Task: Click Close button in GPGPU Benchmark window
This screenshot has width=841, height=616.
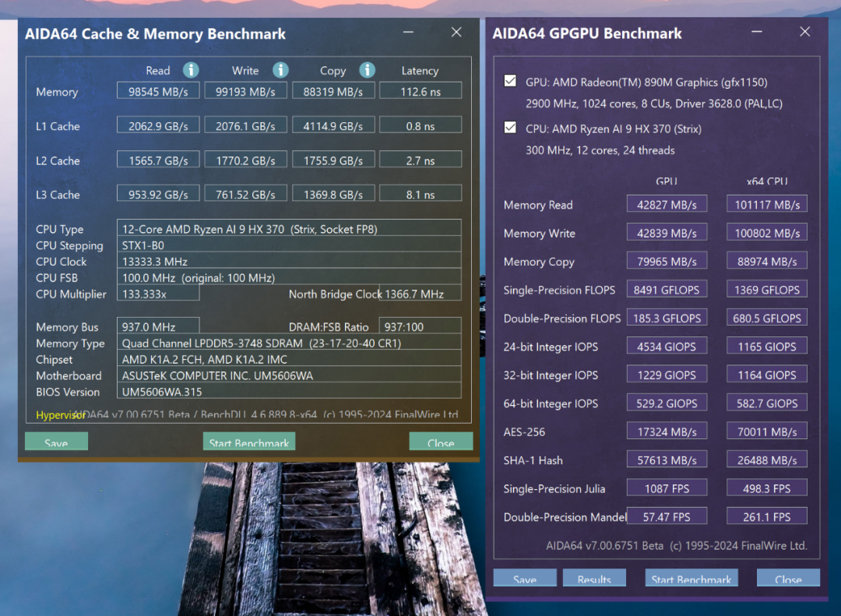Action: pyautogui.click(x=788, y=578)
